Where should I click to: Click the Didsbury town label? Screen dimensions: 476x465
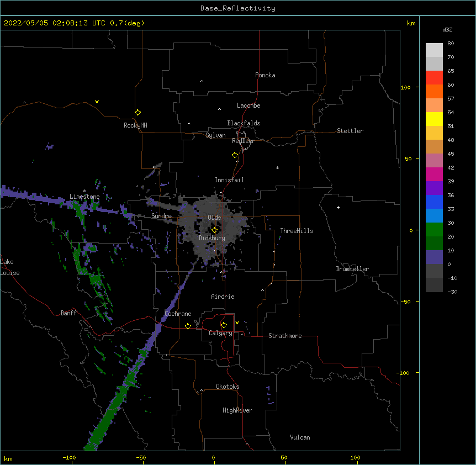coord(212,238)
